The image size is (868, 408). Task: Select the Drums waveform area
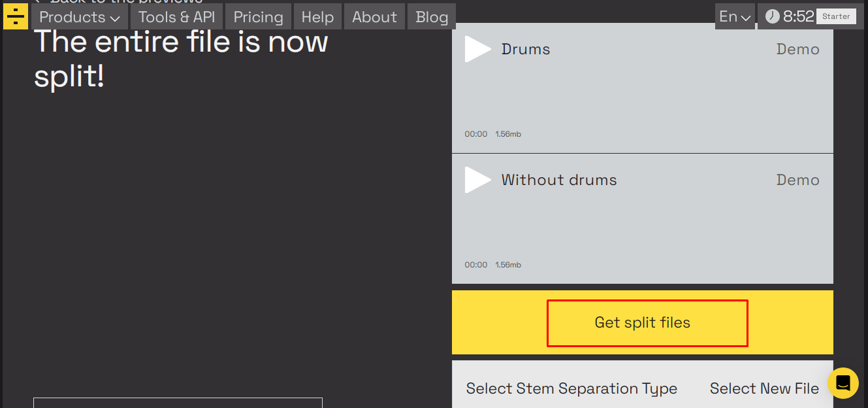pyautogui.click(x=642, y=98)
